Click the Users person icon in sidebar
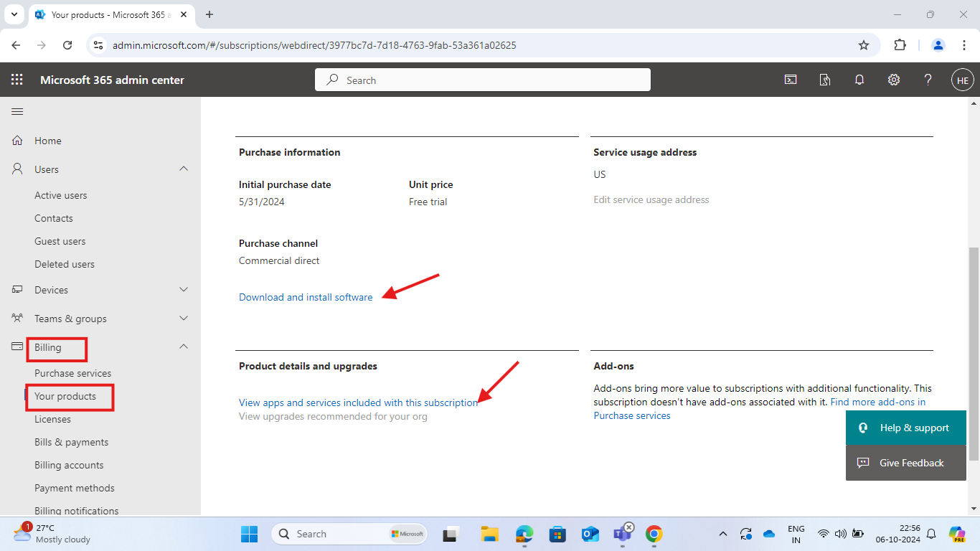Screen dimensions: 980x551 [18, 169]
